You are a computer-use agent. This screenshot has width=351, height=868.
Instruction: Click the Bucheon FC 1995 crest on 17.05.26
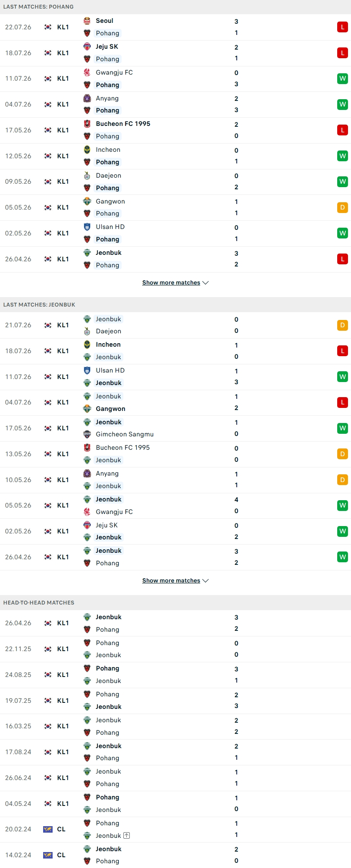pos(87,124)
